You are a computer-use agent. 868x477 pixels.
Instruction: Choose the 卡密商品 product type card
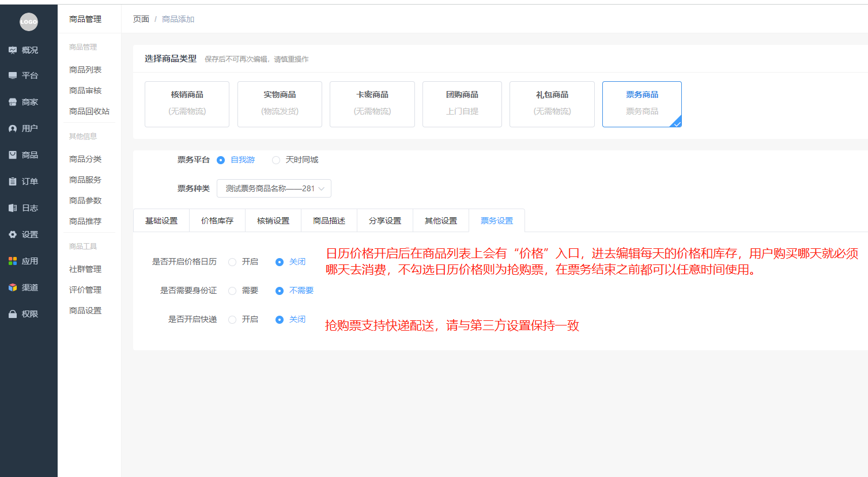click(372, 104)
